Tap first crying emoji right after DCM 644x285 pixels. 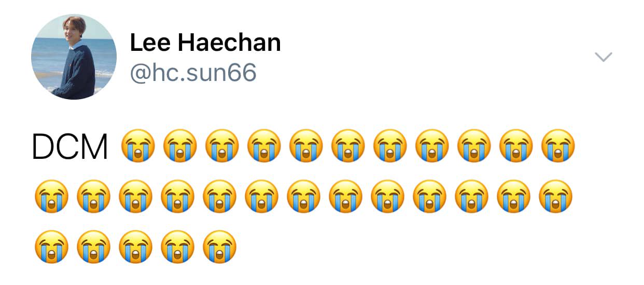pyautogui.click(x=138, y=146)
